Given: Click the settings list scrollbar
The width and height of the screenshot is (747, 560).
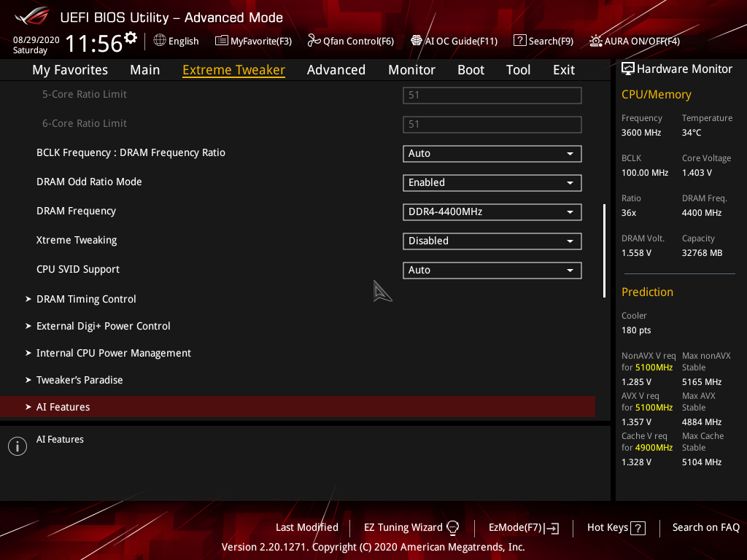Looking at the screenshot, I should pyautogui.click(x=605, y=251).
